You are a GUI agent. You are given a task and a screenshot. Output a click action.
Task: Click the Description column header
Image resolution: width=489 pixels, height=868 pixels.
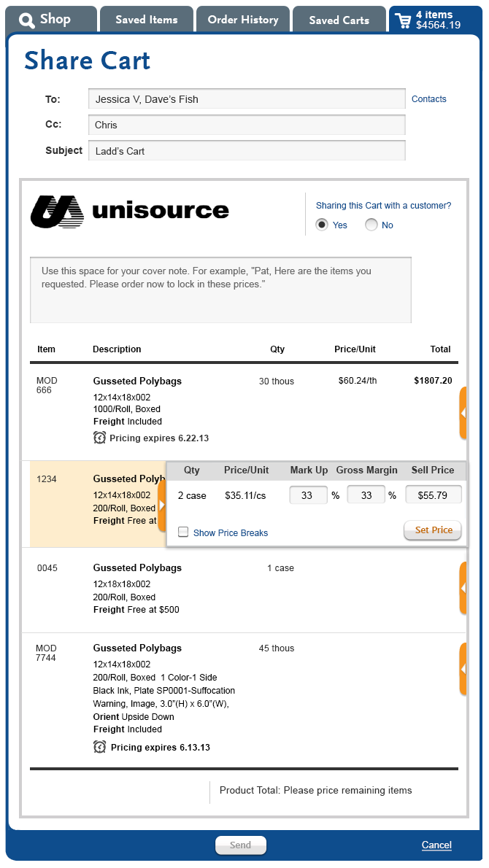tap(117, 349)
